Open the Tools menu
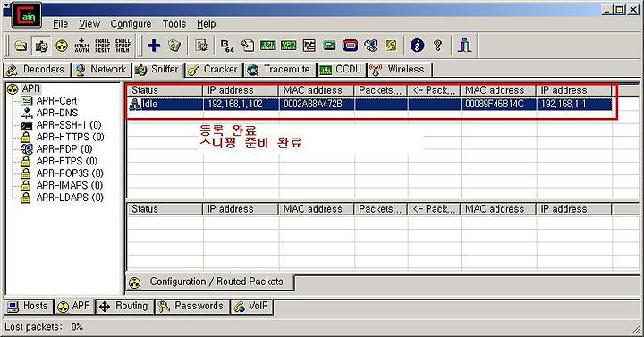Viewport: 644px width, 337px height. click(174, 24)
